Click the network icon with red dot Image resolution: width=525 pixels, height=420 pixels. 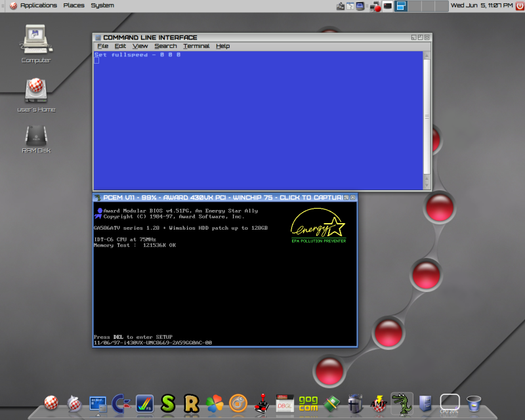(x=375, y=6)
